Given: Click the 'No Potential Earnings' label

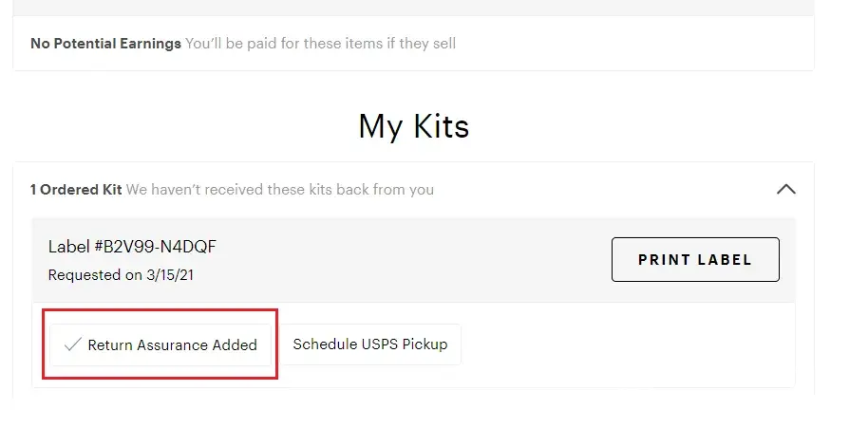Looking at the screenshot, I should (105, 44).
